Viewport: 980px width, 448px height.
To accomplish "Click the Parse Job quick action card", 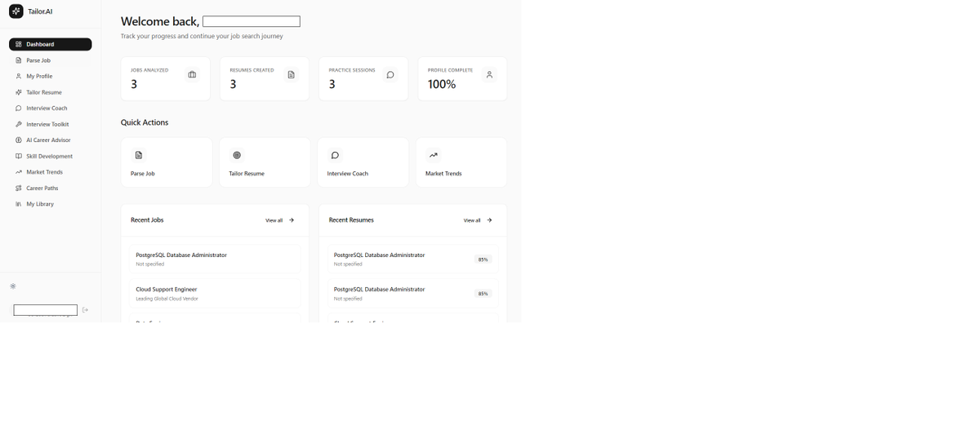I will [x=167, y=162].
